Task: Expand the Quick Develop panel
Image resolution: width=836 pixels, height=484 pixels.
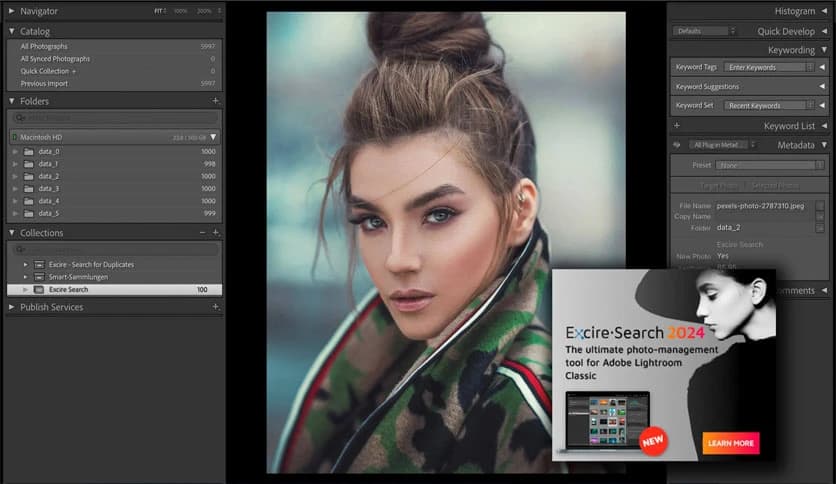Action: coord(824,31)
